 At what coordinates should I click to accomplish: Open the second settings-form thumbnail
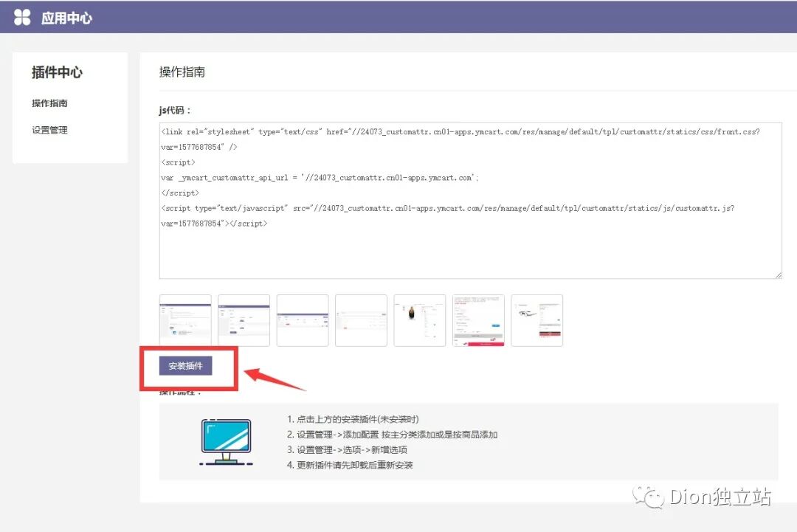coord(244,320)
